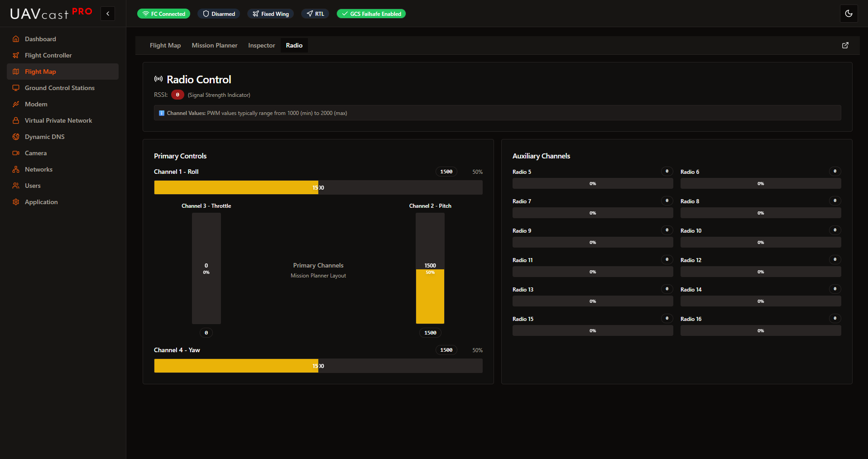Click the GCS Failsafe Enabled badge

(371, 14)
